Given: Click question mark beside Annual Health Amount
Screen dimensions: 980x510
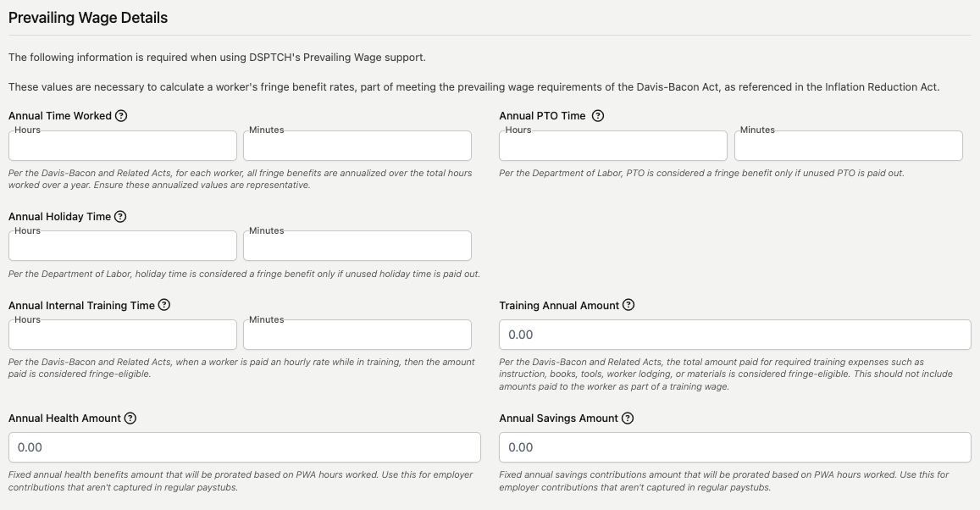Looking at the screenshot, I should click(130, 419).
